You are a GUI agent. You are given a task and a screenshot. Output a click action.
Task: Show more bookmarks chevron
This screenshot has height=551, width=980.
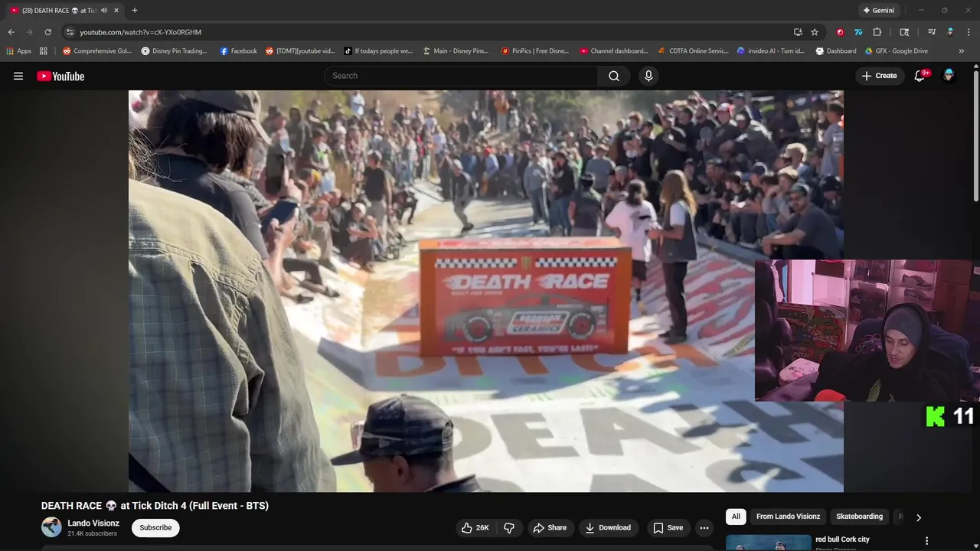click(962, 51)
